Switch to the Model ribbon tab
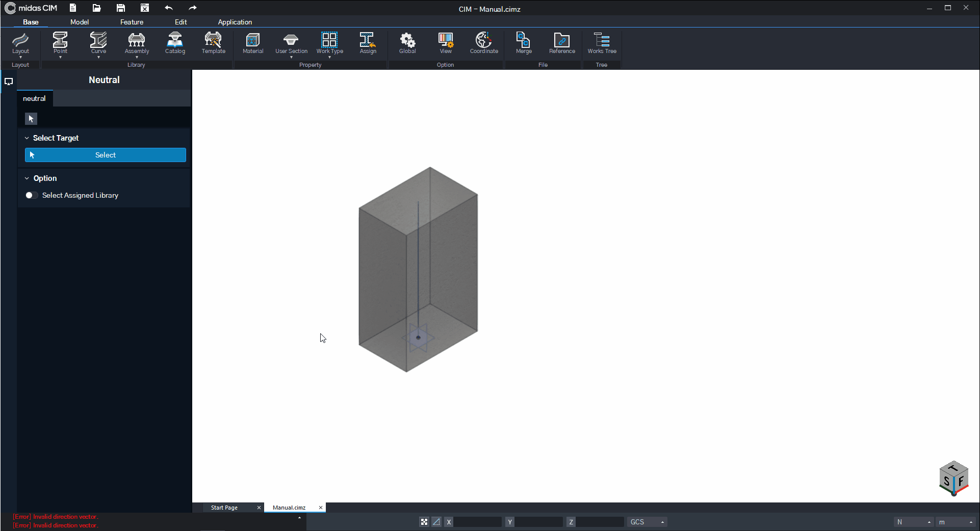The image size is (980, 531). click(80, 22)
